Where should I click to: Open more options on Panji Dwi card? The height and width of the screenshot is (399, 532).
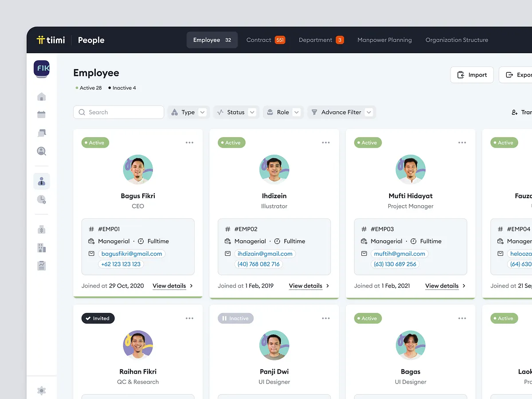tap(326, 318)
